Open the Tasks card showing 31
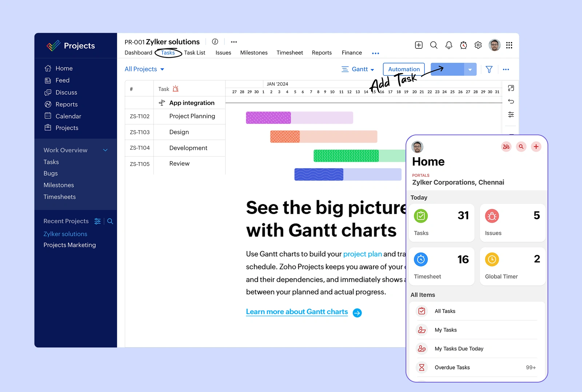The image size is (582, 392). [x=442, y=223]
